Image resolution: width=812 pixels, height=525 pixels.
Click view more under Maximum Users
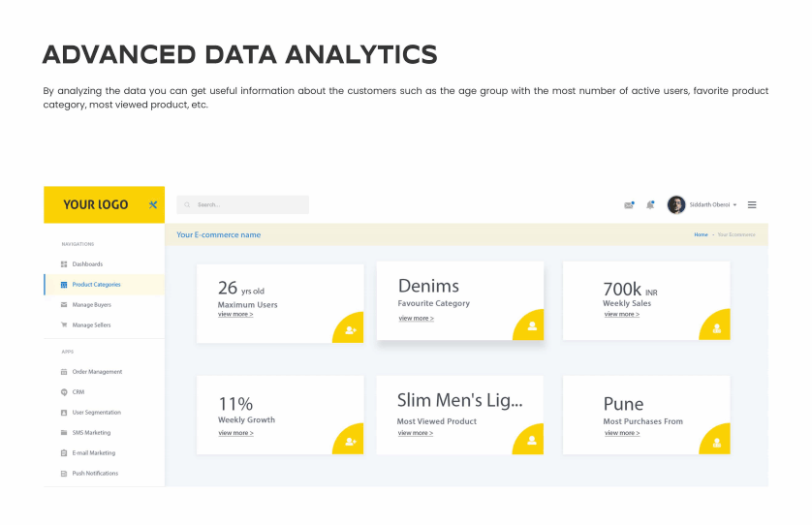pos(235,315)
